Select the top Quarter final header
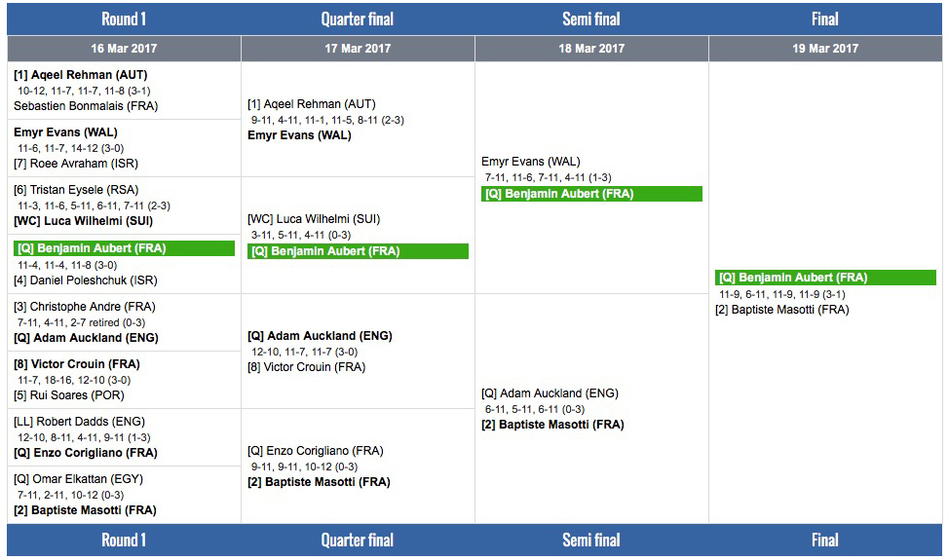This screenshot has height=560, width=949. 358,19
